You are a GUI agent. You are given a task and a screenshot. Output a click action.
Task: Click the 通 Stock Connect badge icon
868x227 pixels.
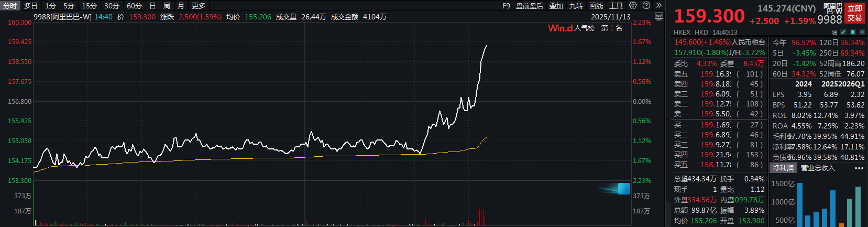834,32
